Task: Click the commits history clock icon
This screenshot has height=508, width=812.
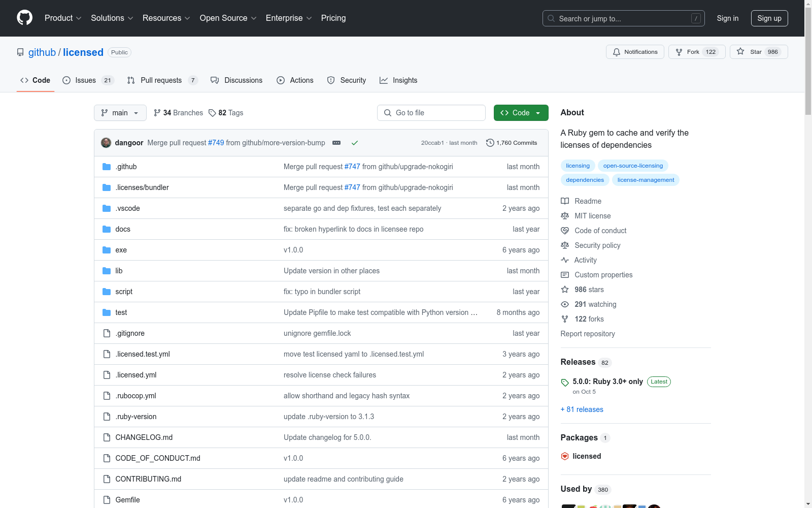Action: (490, 143)
